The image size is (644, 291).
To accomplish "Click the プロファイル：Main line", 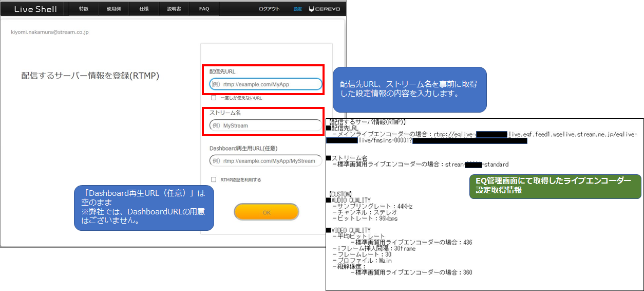I will tap(362, 261).
